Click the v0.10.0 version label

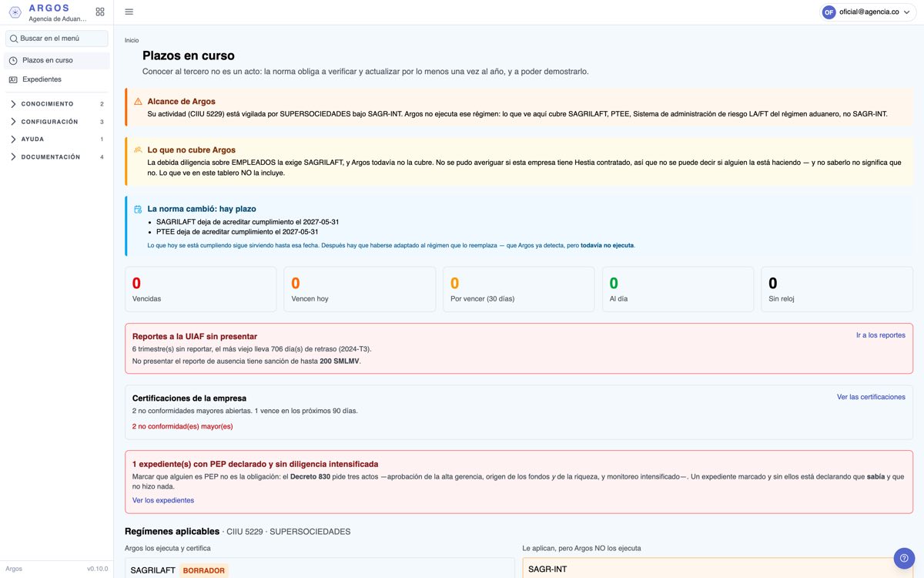(x=97, y=569)
